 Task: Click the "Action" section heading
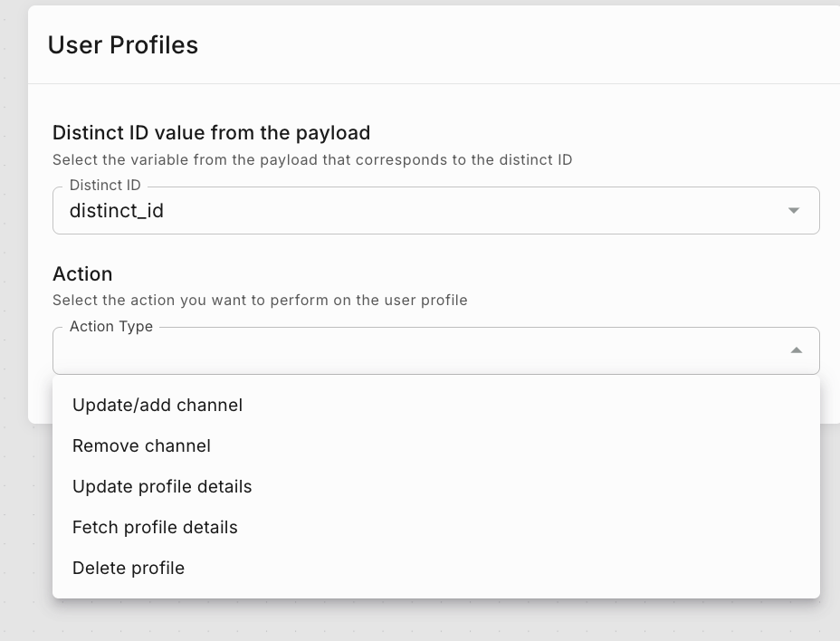tap(82, 273)
